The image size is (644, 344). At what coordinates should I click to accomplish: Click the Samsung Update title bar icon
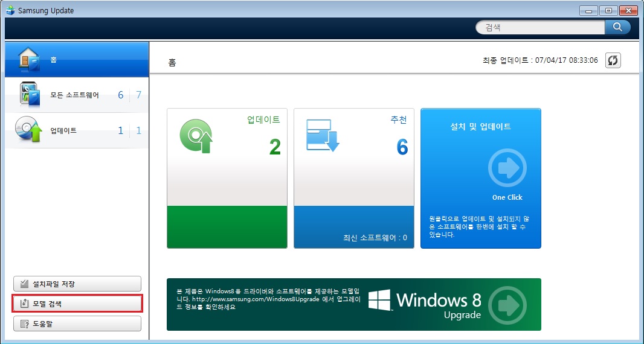(x=11, y=10)
